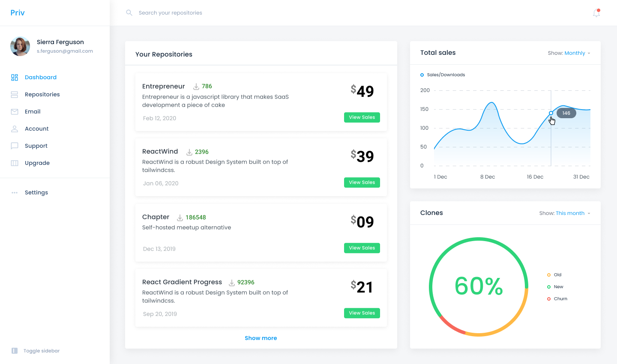The height and width of the screenshot is (364, 617).
Task: Toggle the New clones legend item
Action: [555, 287]
